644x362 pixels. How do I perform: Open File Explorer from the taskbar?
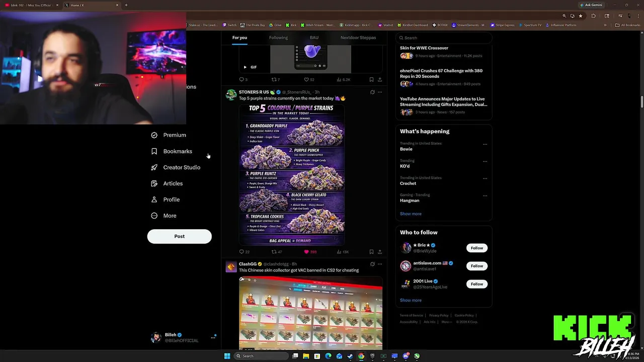click(x=306, y=356)
